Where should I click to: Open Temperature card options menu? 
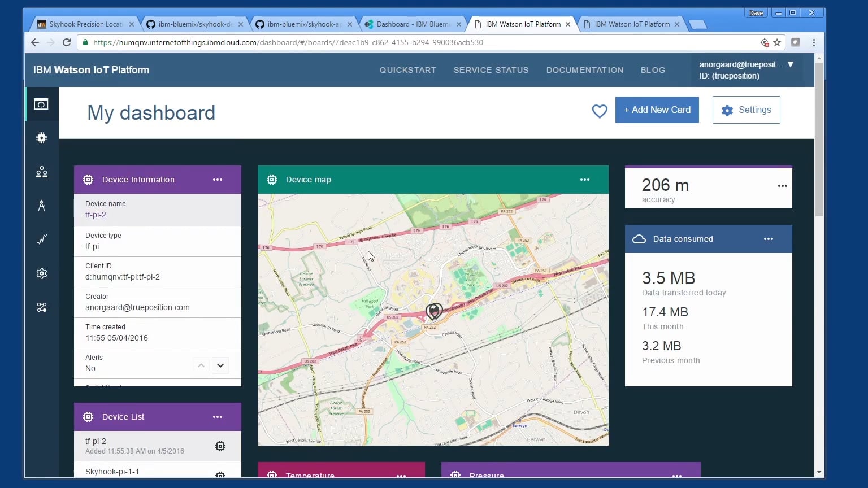tap(401, 476)
